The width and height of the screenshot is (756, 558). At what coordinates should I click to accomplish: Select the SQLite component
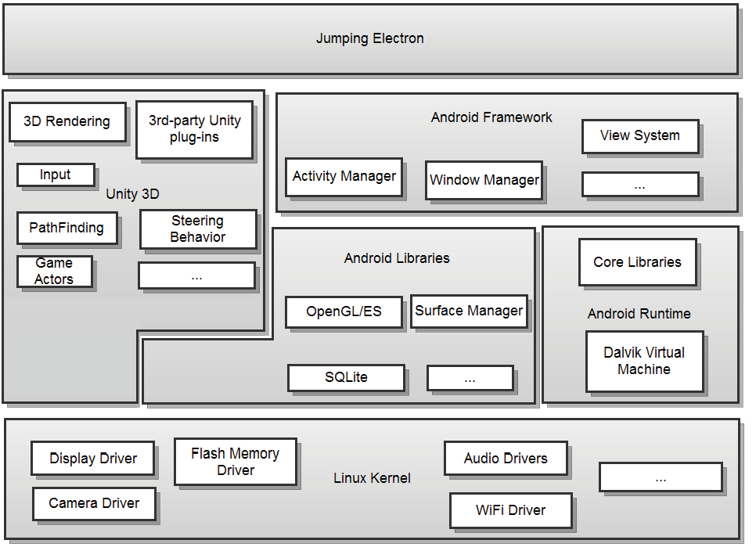(346, 377)
